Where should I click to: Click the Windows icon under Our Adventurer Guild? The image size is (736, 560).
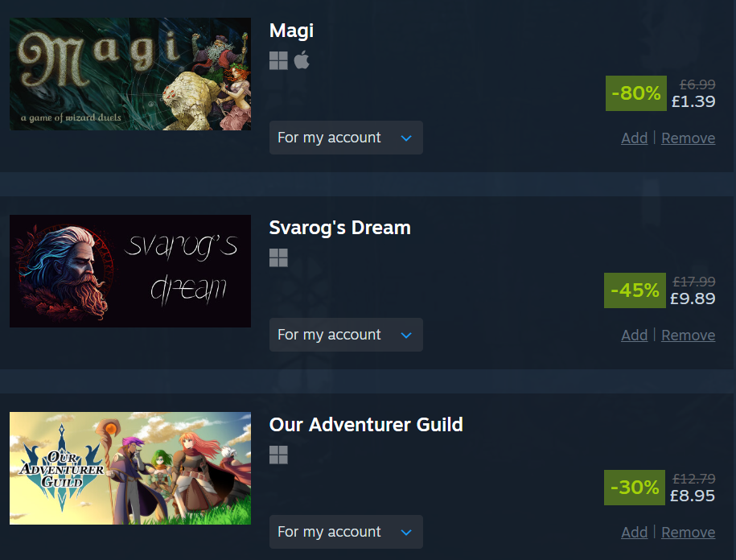click(278, 455)
